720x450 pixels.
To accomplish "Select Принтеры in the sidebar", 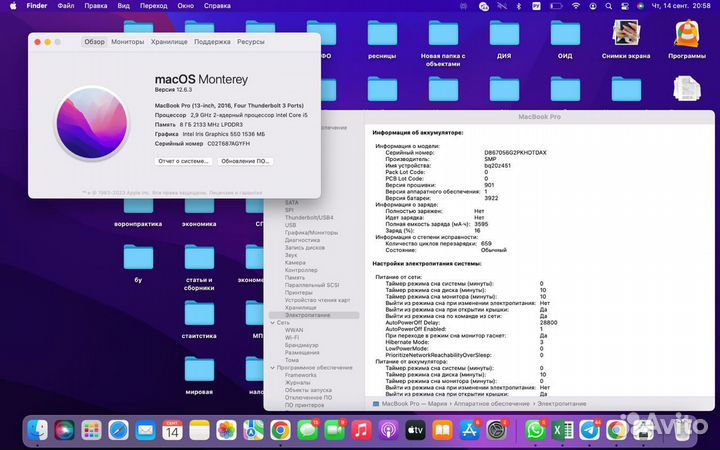I will [x=298, y=292].
